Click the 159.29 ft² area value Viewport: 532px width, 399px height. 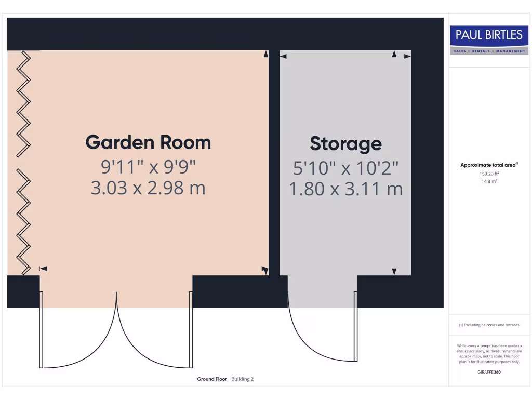tap(489, 174)
